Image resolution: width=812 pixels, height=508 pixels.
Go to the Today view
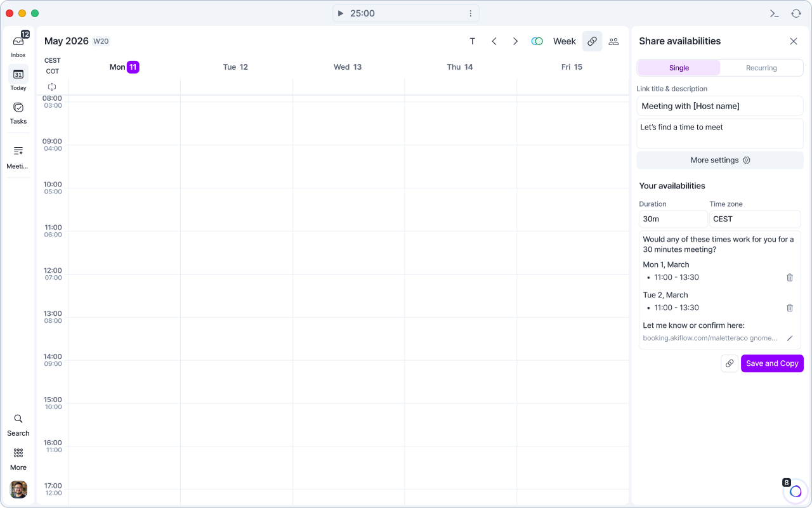click(x=18, y=79)
